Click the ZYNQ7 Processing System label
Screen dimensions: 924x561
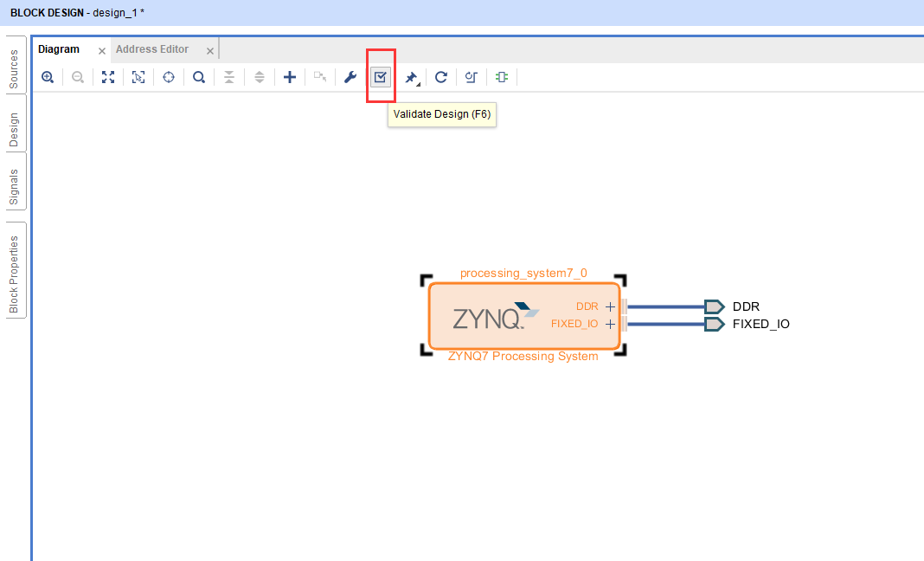[523, 357]
